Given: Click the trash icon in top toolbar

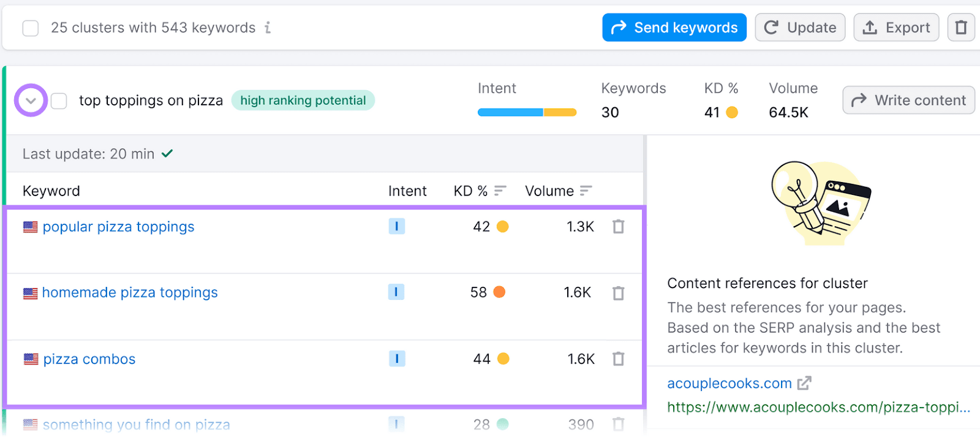Looking at the screenshot, I should pos(961,28).
